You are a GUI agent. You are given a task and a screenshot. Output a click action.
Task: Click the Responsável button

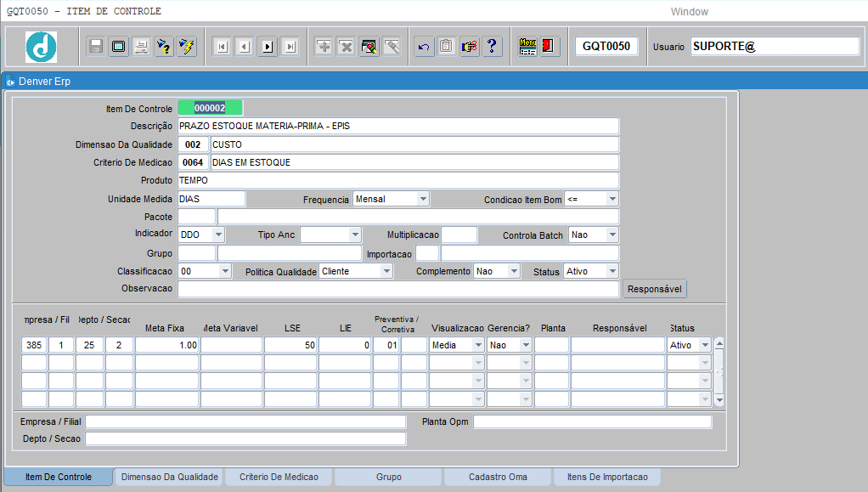(654, 289)
